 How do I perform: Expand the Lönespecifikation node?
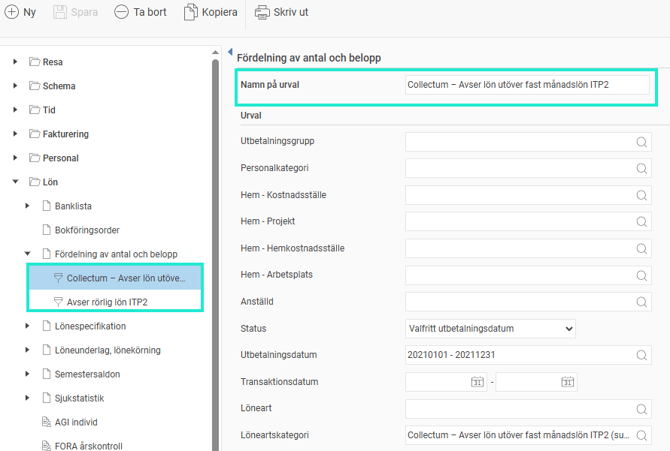coord(28,326)
